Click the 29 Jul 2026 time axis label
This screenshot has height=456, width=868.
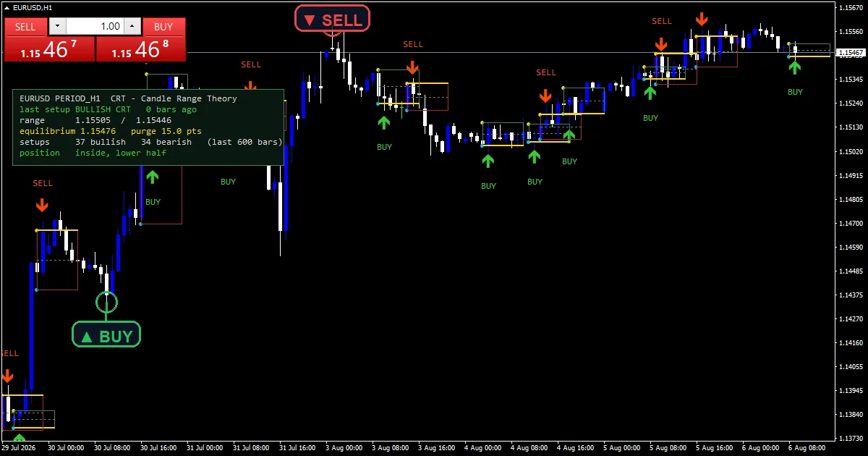tap(20, 448)
